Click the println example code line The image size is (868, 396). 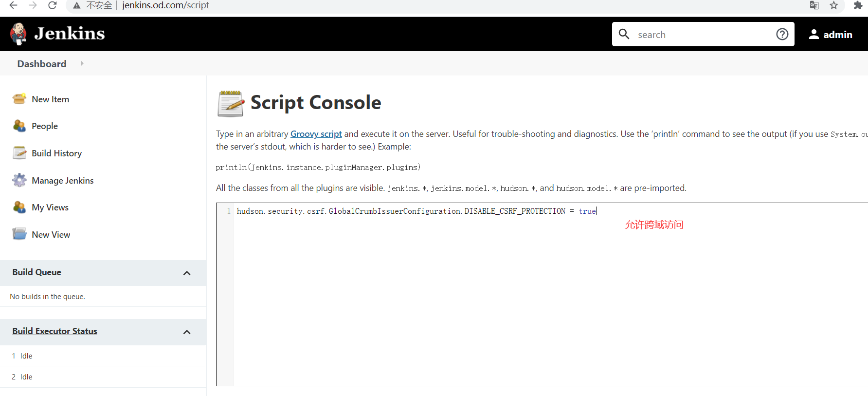[318, 168]
